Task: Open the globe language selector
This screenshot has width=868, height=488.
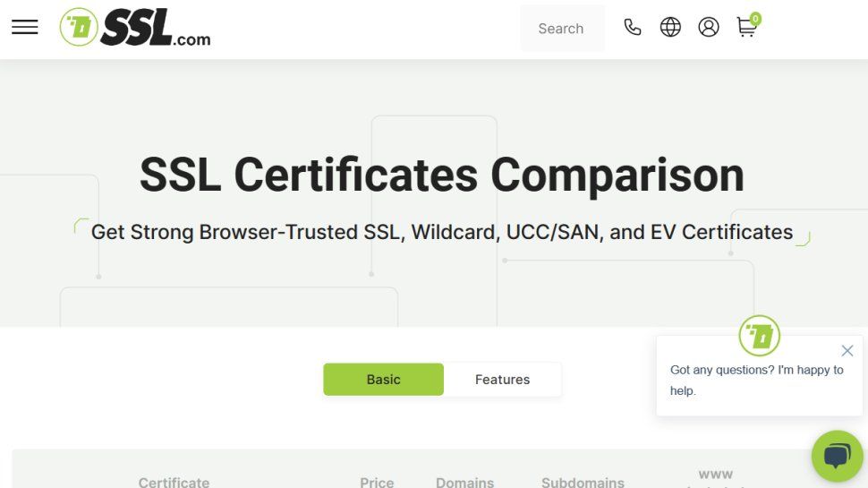Action: (x=670, y=28)
